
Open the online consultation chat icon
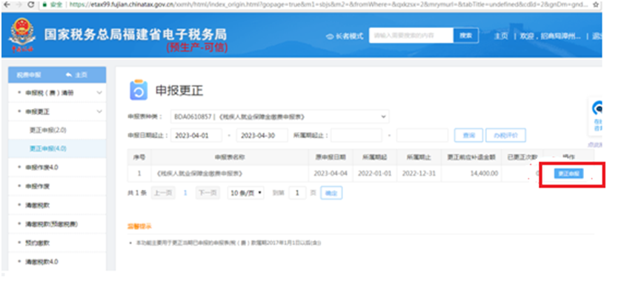tap(597, 108)
